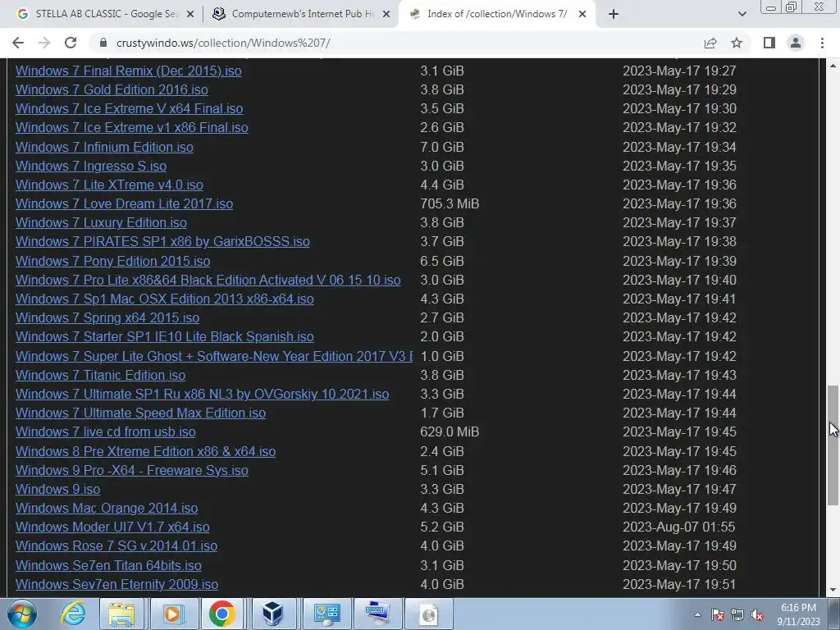This screenshot has height=630, width=840.
Task: Open VirtualBox from the taskbar
Action: [272, 614]
